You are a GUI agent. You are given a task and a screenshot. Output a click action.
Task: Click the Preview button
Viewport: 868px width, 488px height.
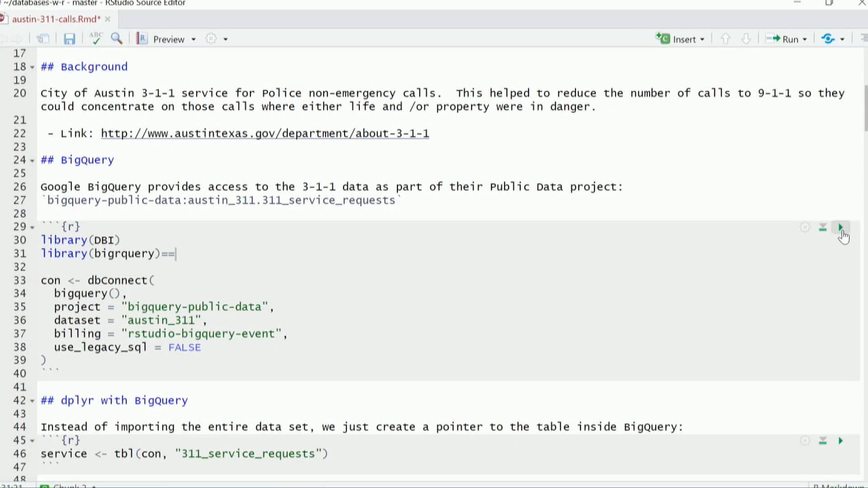(x=168, y=39)
